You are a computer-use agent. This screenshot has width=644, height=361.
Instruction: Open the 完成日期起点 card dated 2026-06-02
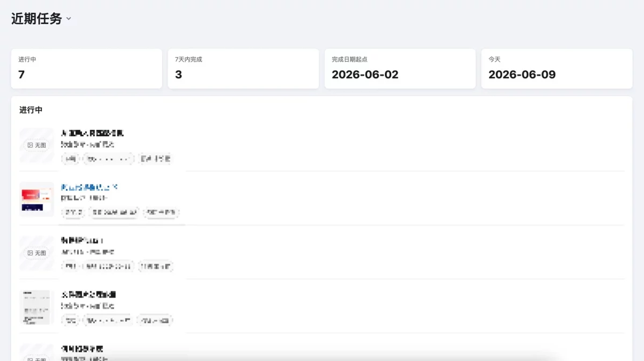[400, 69]
